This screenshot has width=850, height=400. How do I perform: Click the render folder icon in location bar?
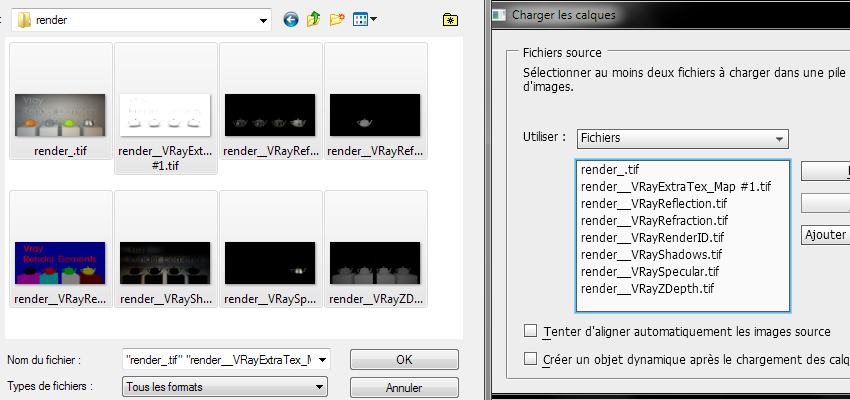click(24, 21)
